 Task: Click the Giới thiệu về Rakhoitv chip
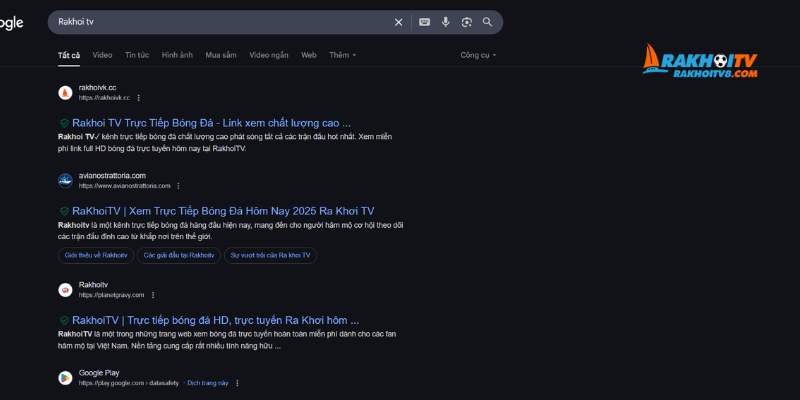tap(96, 255)
